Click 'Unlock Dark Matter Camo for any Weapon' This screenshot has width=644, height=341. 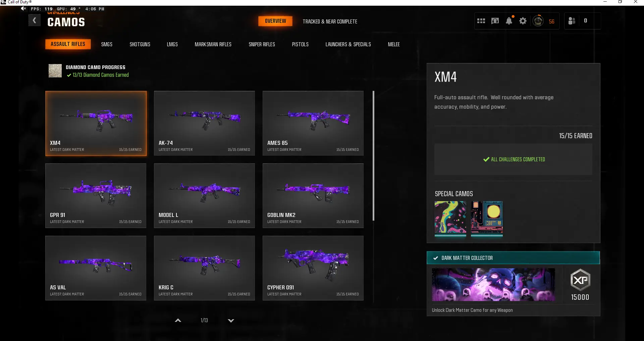(472, 310)
